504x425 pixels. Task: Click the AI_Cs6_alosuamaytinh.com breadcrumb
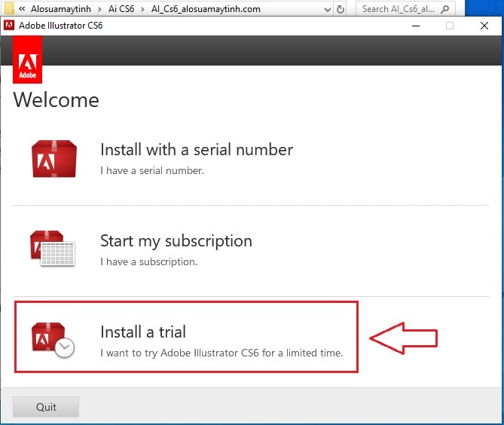pos(206,9)
